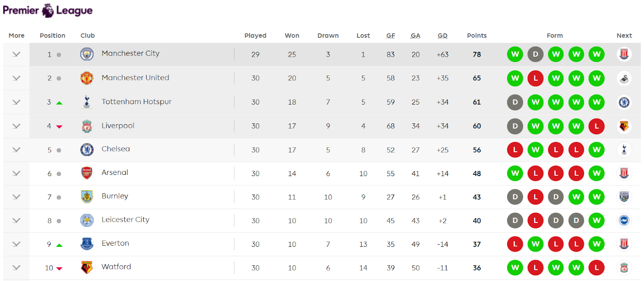Click Manchester City's next opponent badge
This screenshot has width=644, height=281.
coord(624,54)
